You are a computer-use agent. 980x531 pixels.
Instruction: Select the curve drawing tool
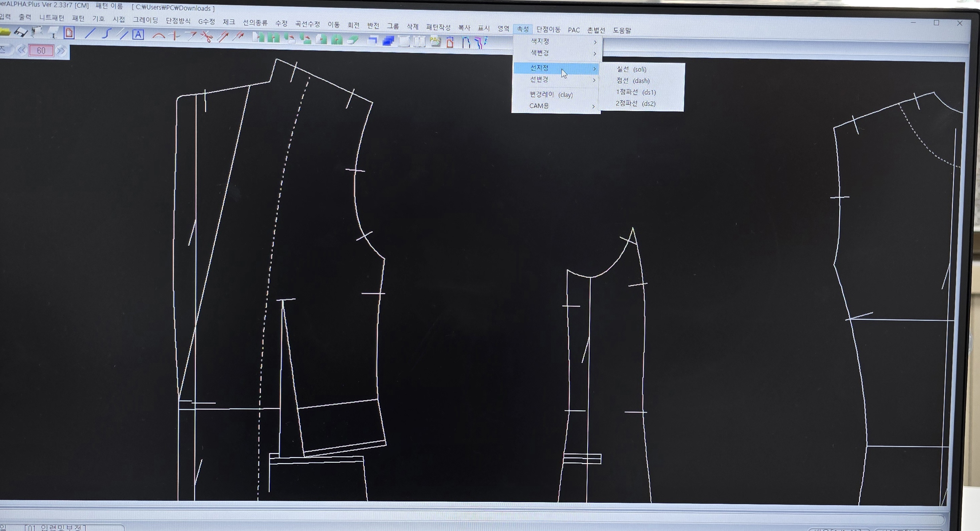[107, 34]
